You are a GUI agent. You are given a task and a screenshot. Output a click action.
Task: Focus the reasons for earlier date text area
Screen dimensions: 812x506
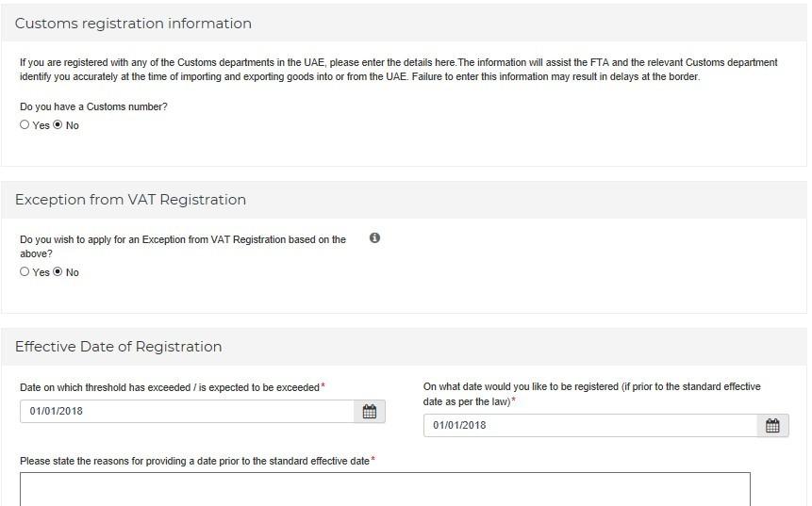point(385,489)
